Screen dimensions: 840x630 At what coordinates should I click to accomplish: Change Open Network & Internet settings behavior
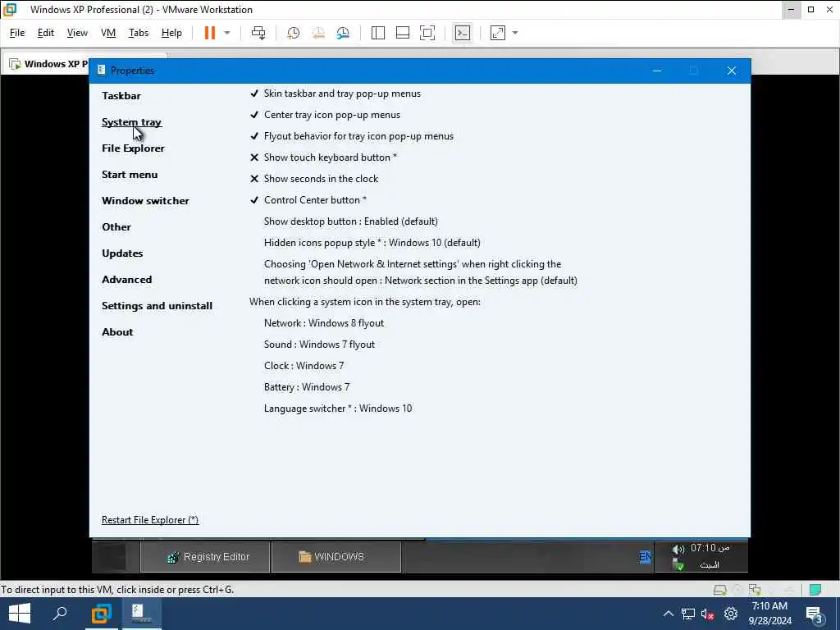pyautogui.click(x=421, y=272)
